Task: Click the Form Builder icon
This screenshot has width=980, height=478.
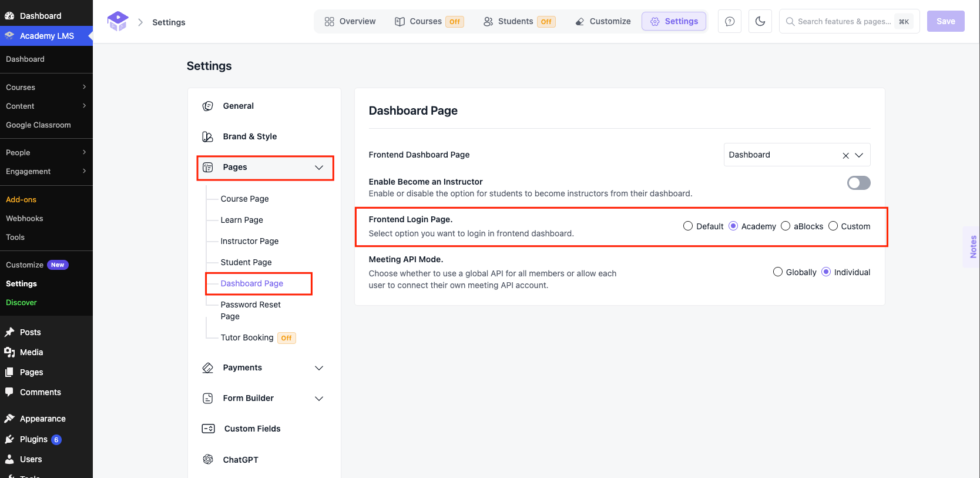Action: [x=208, y=399]
